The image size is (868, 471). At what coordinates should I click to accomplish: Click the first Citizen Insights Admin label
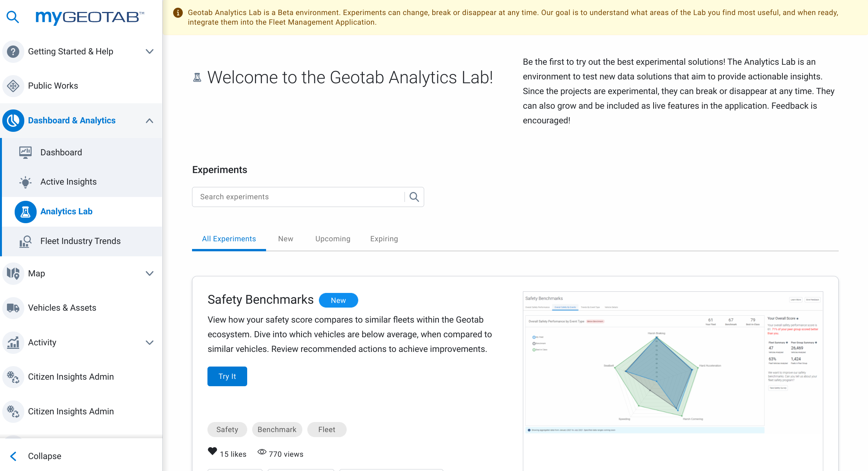coord(71,377)
